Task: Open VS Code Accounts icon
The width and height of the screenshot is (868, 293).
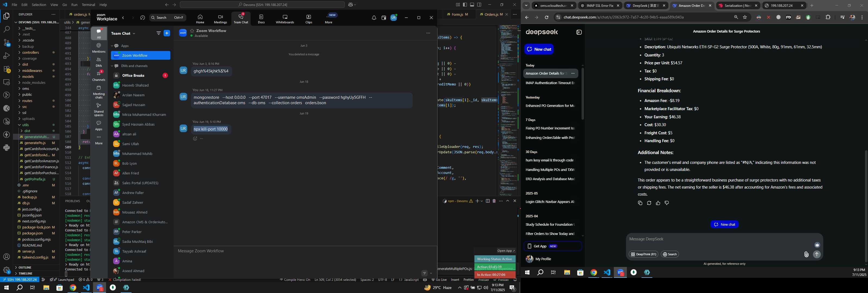Action: 7,257
